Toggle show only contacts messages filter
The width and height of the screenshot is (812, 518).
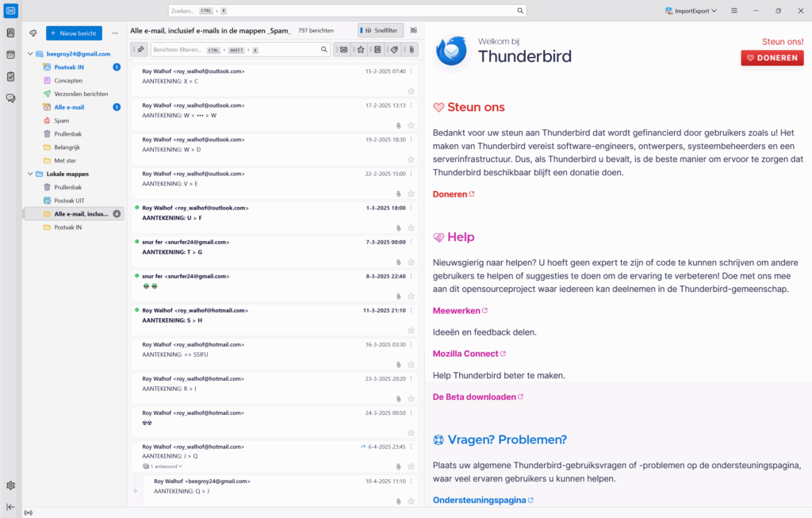[377, 50]
